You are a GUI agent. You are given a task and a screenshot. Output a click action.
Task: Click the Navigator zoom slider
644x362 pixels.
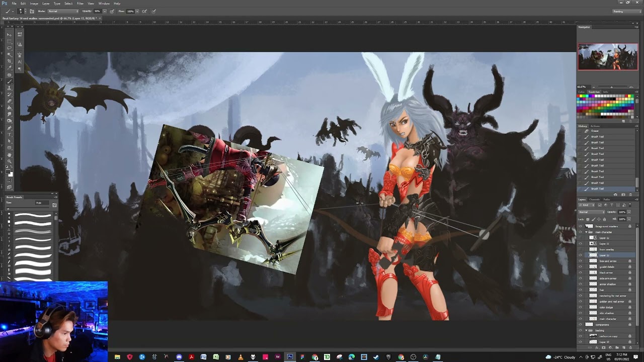pyautogui.click(x=613, y=86)
